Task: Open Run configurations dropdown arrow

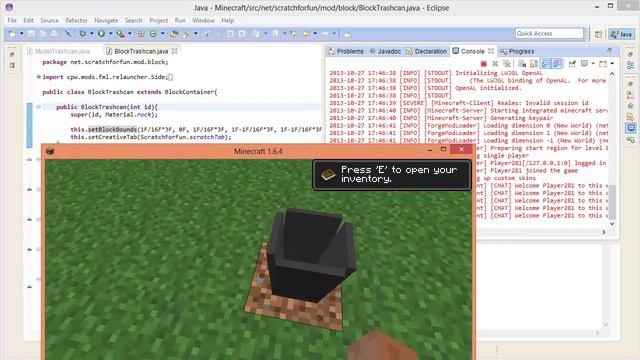Action: coord(110,34)
